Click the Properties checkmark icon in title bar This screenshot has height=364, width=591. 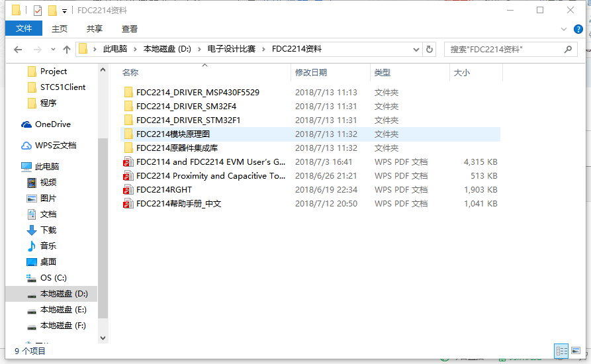pyautogui.click(x=38, y=11)
